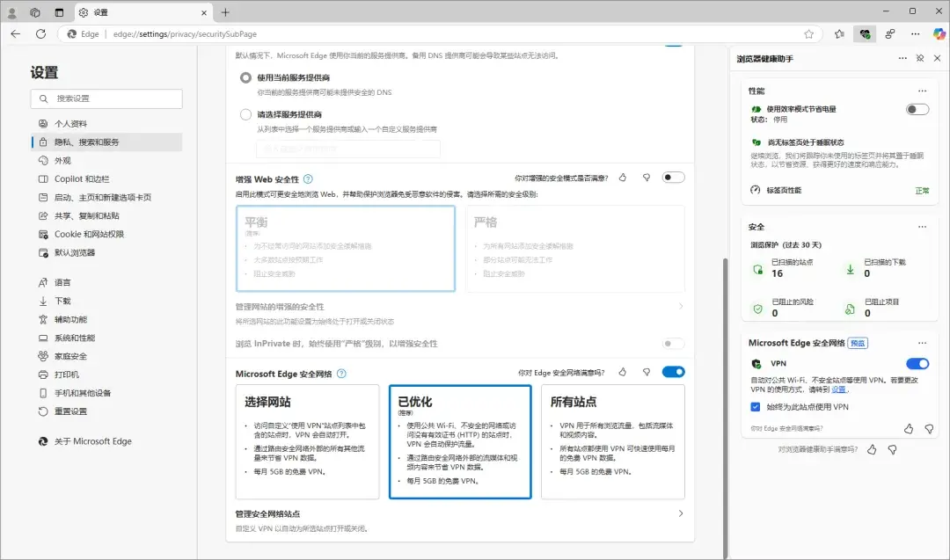This screenshot has height=560, width=950.
Task: Open Cookie 和网站权限 in the sidebar
Action: pyautogui.click(x=88, y=234)
